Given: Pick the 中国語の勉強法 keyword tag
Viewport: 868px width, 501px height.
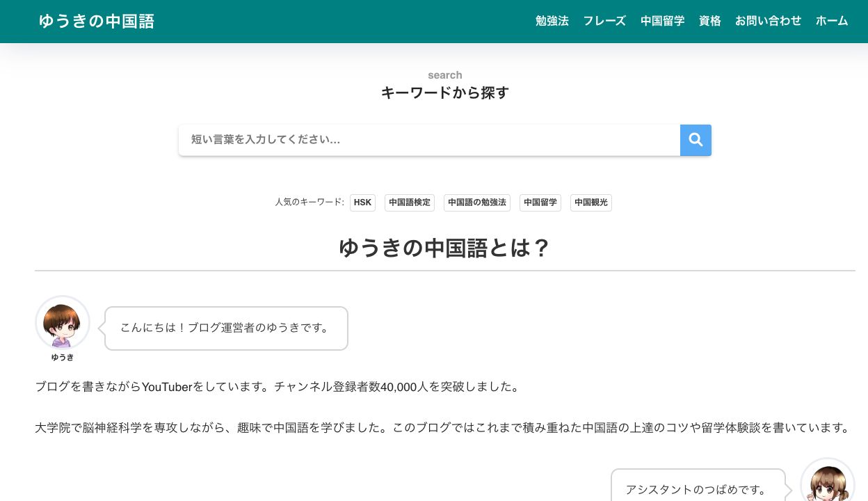Looking at the screenshot, I should point(477,202).
